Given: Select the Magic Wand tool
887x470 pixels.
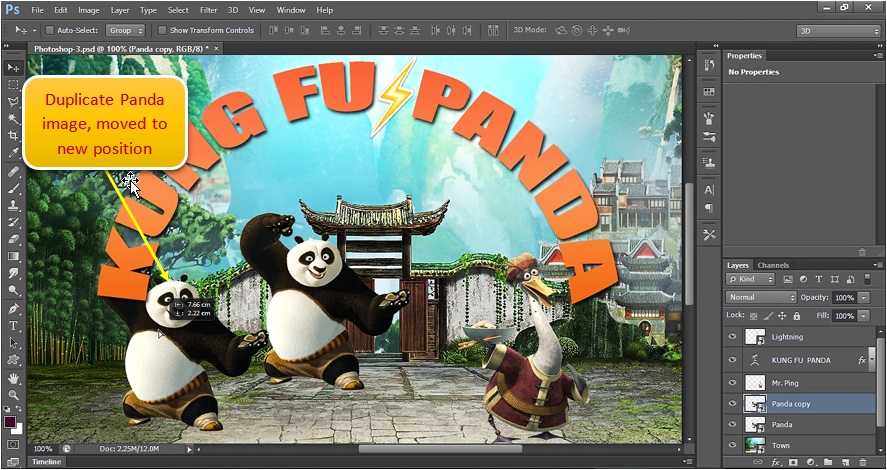Looking at the screenshot, I should pos(13,119).
